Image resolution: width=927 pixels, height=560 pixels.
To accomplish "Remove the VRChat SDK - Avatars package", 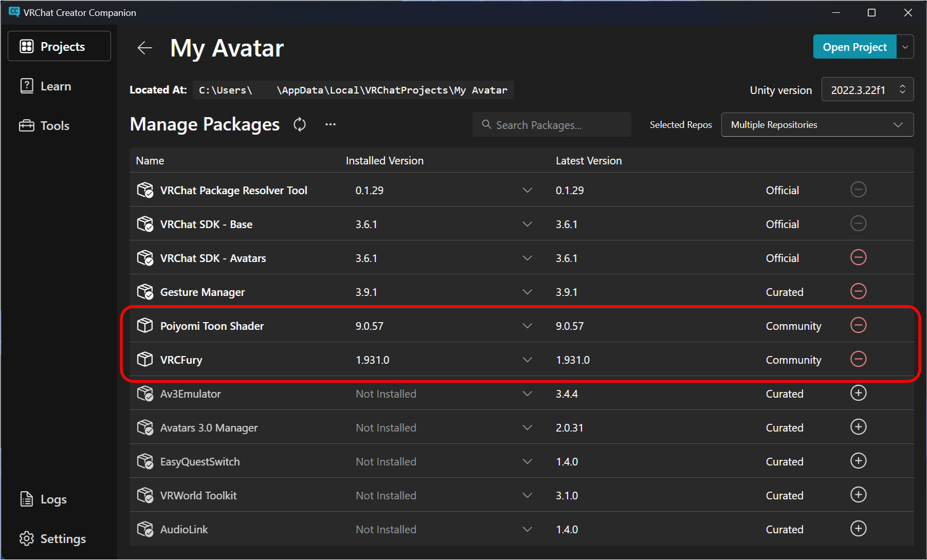I will tap(858, 257).
